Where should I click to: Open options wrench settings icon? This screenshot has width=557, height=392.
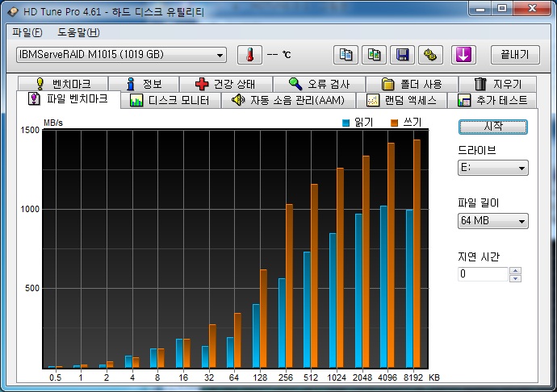pos(430,55)
